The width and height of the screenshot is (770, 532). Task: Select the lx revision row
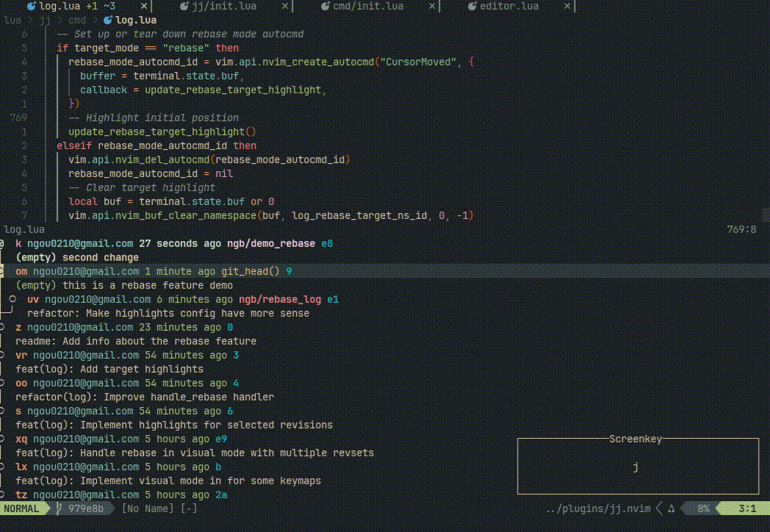coord(118,467)
